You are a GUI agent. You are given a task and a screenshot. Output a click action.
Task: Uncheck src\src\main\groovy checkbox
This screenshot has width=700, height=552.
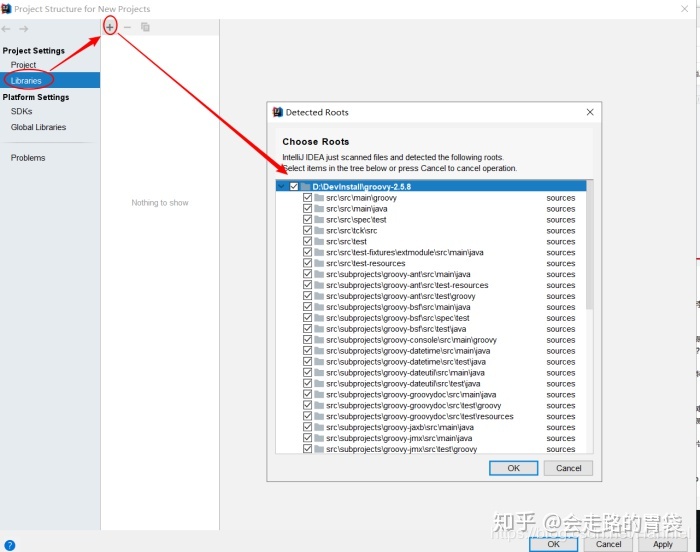[x=307, y=197]
